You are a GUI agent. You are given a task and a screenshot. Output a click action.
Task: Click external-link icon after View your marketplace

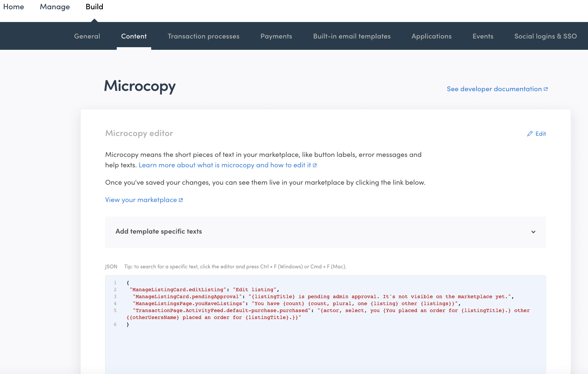pos(181,200)
